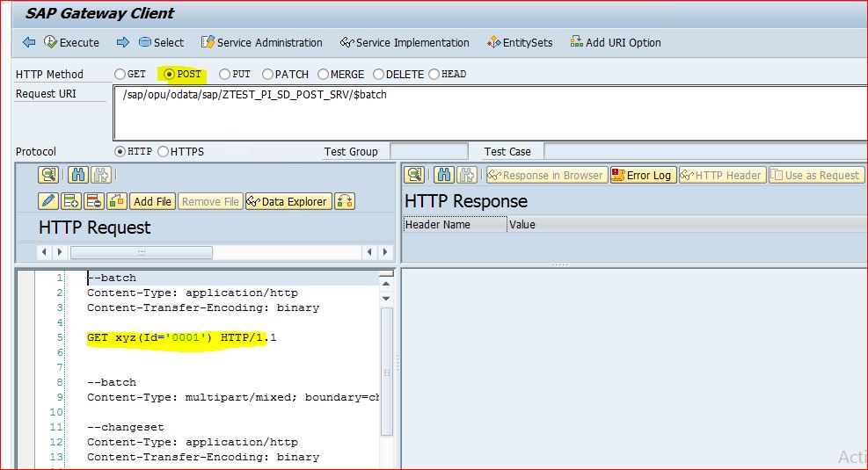Click far-right left-arrow of request header scrollbar
Viewport: 868px width, 470px height.
tap(369, 252)
